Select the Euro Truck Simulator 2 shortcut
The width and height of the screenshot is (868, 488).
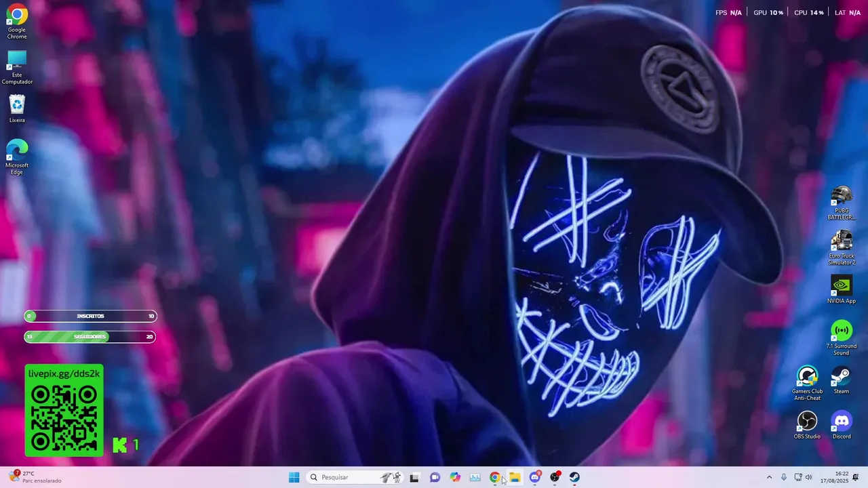842,248
